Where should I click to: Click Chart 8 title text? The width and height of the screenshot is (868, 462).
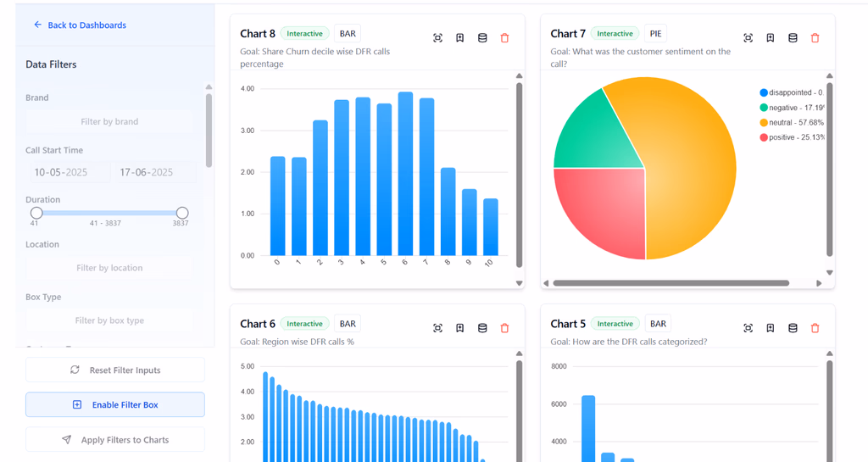(258, 34)
